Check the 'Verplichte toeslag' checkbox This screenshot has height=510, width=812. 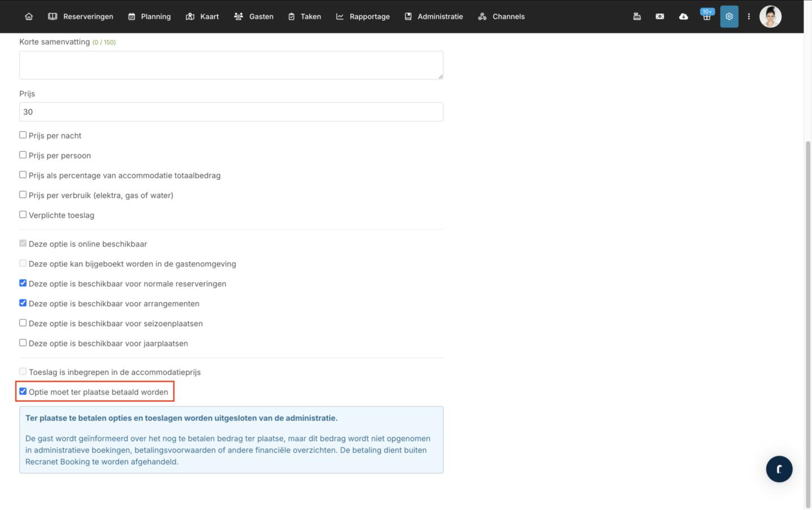point(23,214)
